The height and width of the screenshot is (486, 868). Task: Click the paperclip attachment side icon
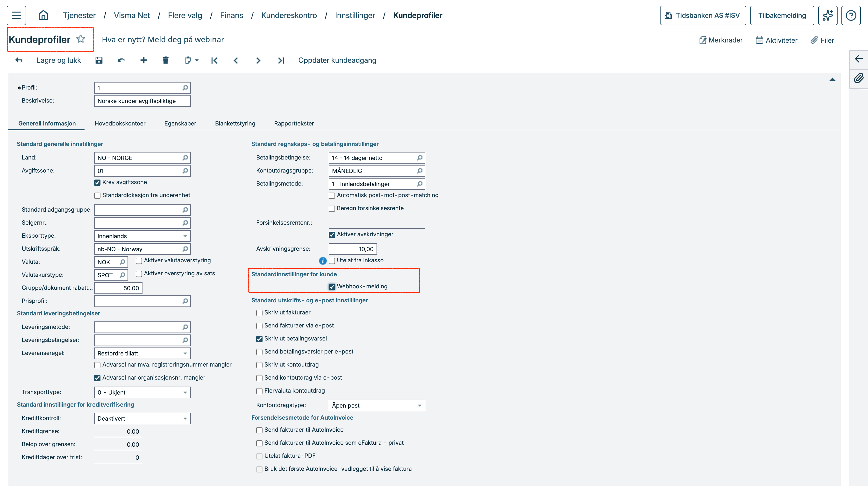click(x=859, y=78)
